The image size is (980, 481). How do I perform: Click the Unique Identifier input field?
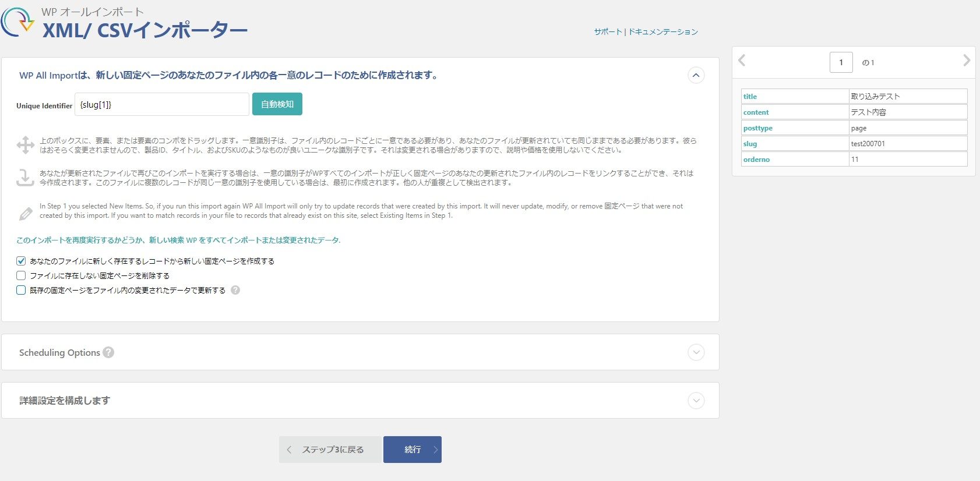coord(162,104)
